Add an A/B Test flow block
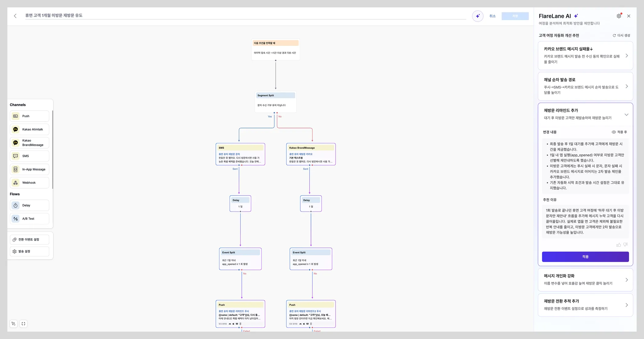This screenshot has height=339, width=644. point(29,218)
